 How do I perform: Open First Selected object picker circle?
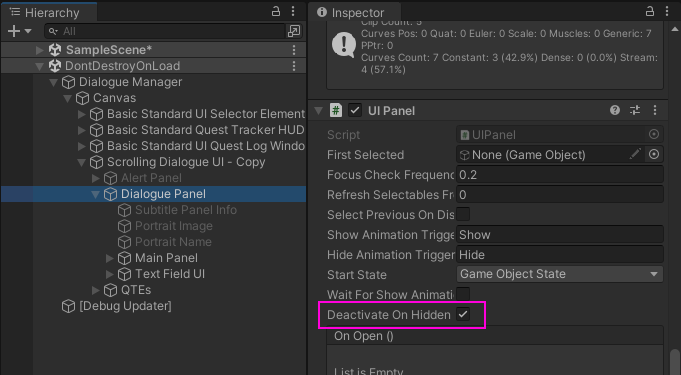pos(654,154)
